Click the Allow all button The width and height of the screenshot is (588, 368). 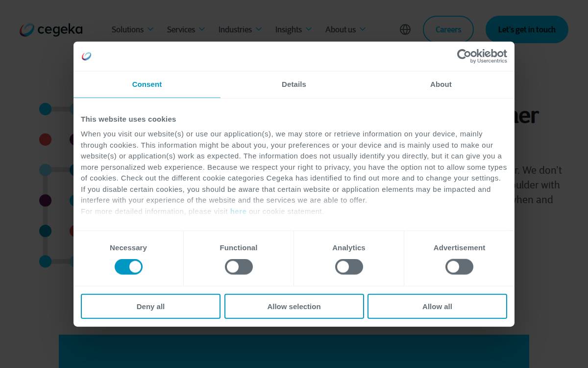tap(437, 306)
